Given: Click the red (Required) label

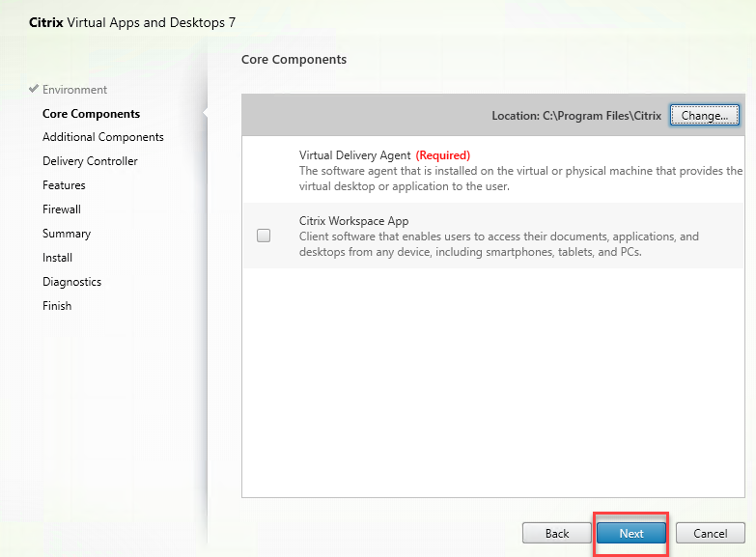Looking at the screenshot, I should [442, 155].
